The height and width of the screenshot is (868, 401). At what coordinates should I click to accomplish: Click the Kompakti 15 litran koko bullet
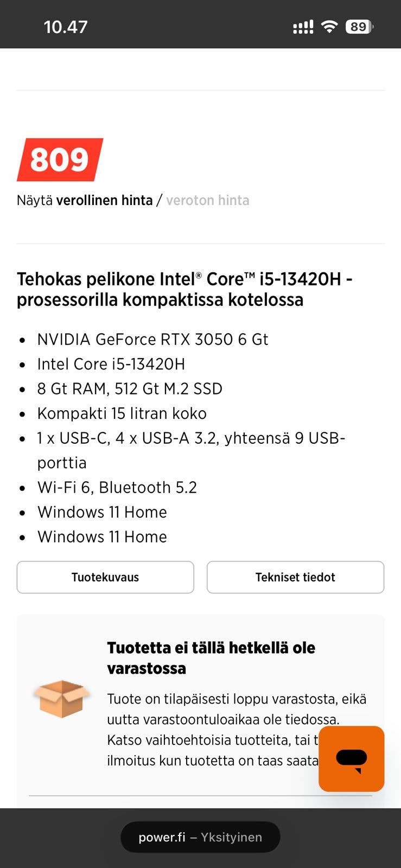[122, 413]
